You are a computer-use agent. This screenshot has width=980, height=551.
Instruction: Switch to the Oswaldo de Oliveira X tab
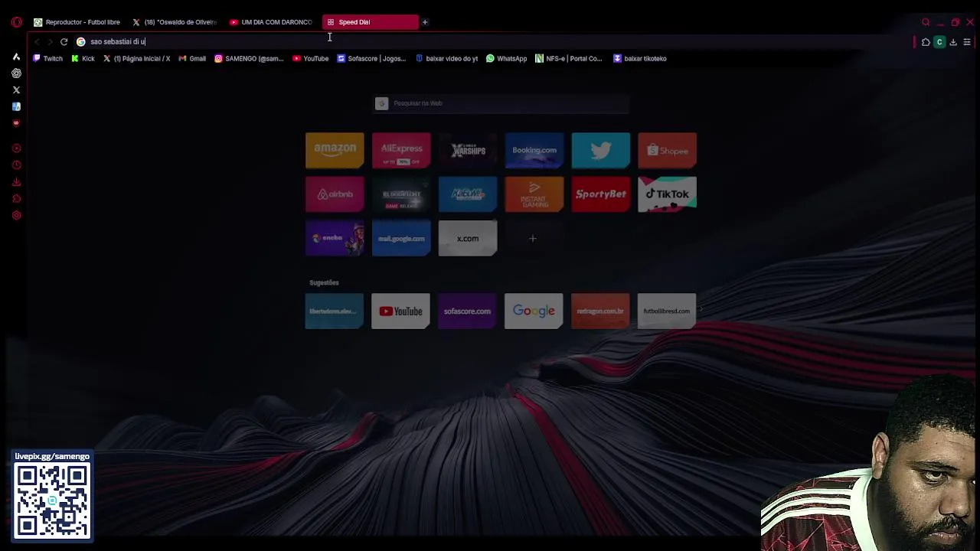(x=175, y=22)
